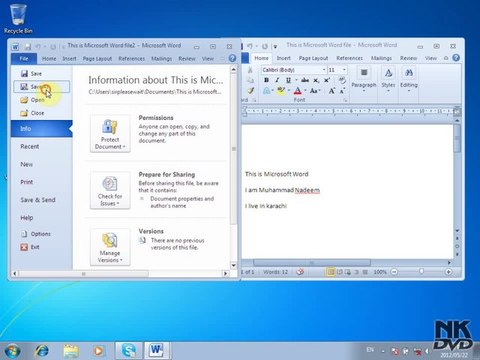
Task: Toggle Italic formatting in right window
Action: tap(277, 80)
